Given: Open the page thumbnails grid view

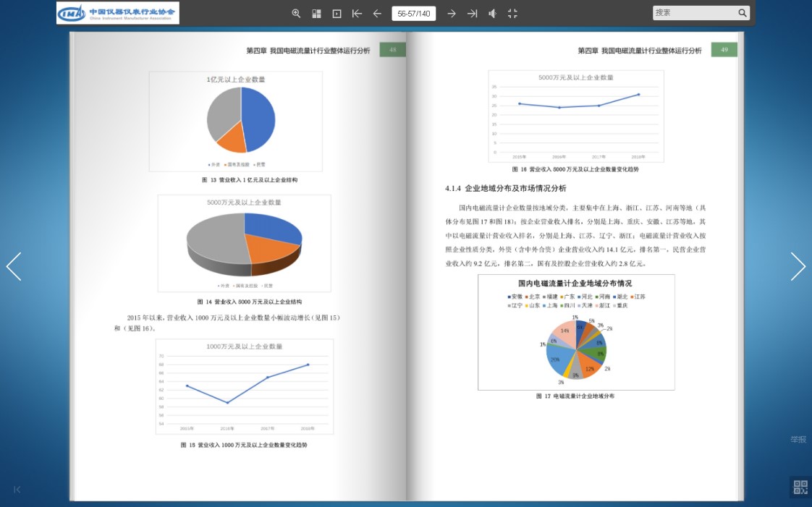Looking at the screenshot, I should pyautogui.click(x=316, y=14).
